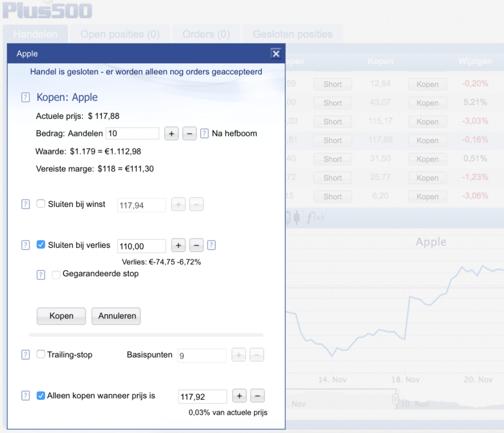Decrease Basispunten with minus button
The image size is (504, 433).
click(256, 355)
